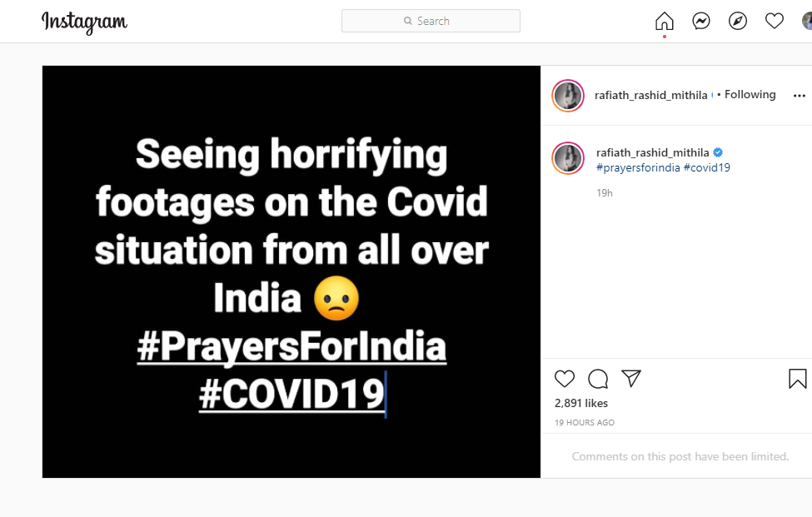Image resolution: width=812 pixels, height=517 pixels.
Task: Open the Explore compass icon
Action: click(738, 22)
